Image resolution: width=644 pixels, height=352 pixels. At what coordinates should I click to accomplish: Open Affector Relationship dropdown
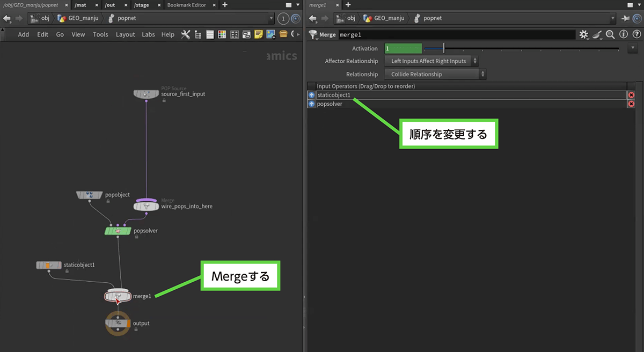(x=431, y=61)
